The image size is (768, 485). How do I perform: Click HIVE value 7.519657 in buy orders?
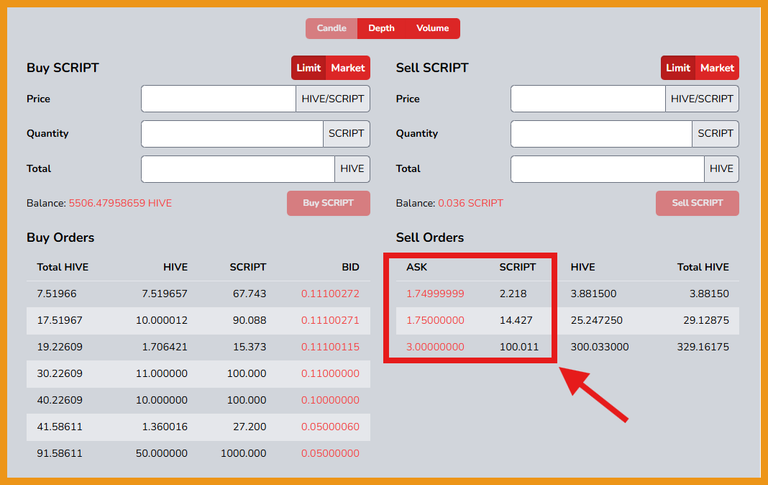point(165,294)
